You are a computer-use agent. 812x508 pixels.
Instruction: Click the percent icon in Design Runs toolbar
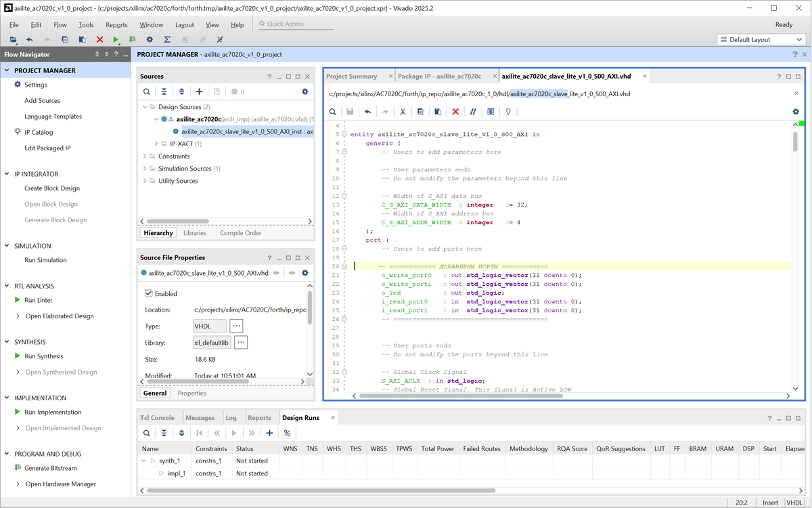(x=287, y=433)
